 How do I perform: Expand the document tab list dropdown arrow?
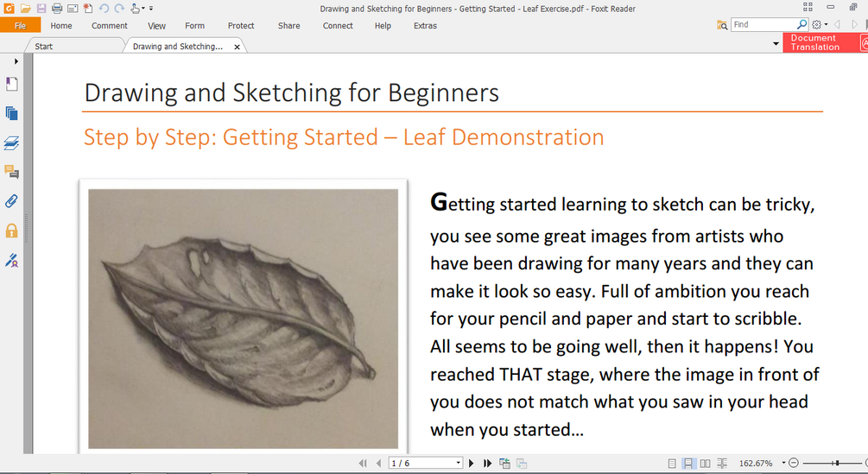click(776, 43)
